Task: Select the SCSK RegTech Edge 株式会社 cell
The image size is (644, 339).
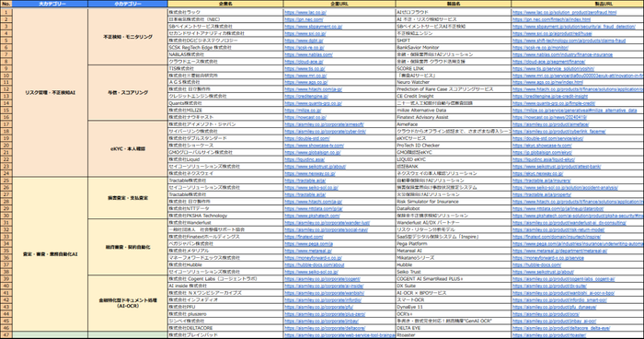Action: point(225,47)
